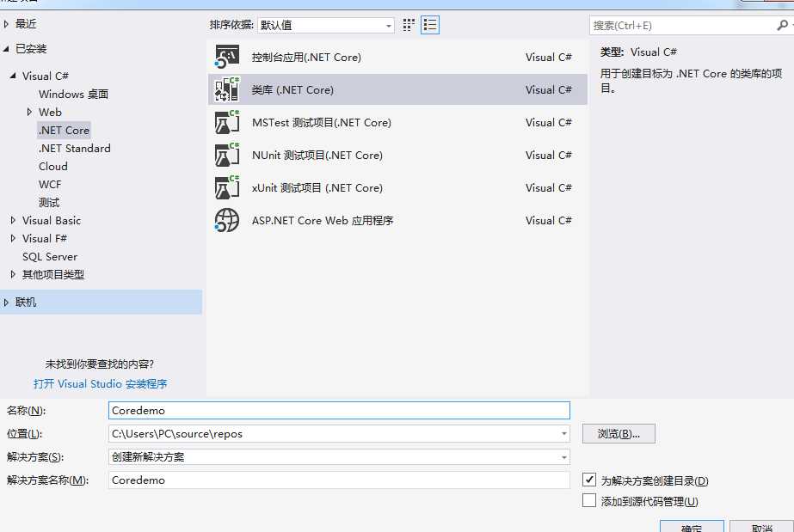
Task: Select the 类库 (.NET Core) row text
Action: click(x=292, y=90)
